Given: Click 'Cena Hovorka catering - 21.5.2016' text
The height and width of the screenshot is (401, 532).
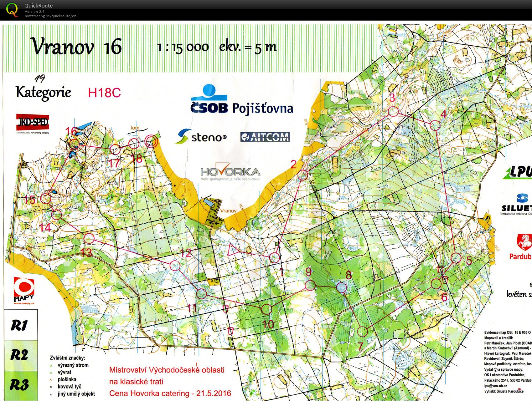Looking at the screenshot, I should coord(170,393).
